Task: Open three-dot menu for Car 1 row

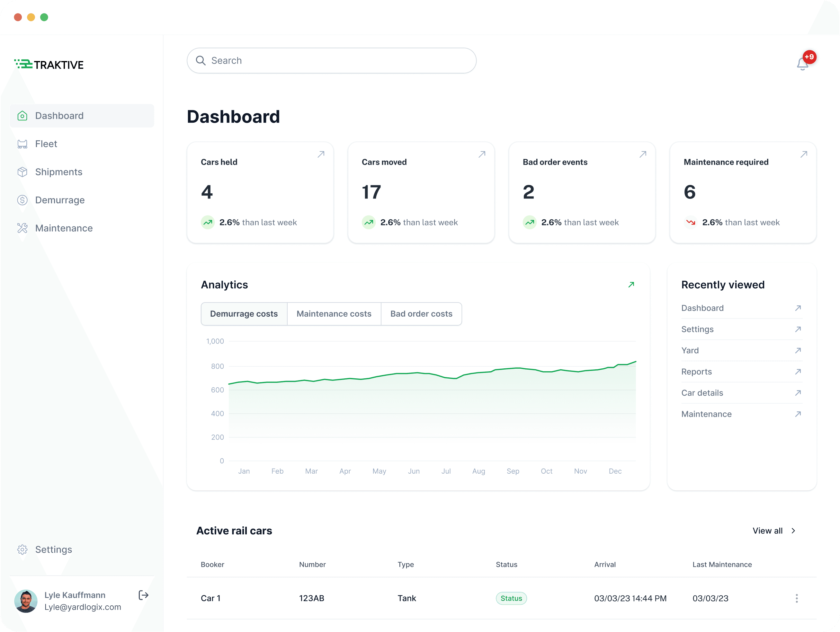Action: tap(796, 599)
